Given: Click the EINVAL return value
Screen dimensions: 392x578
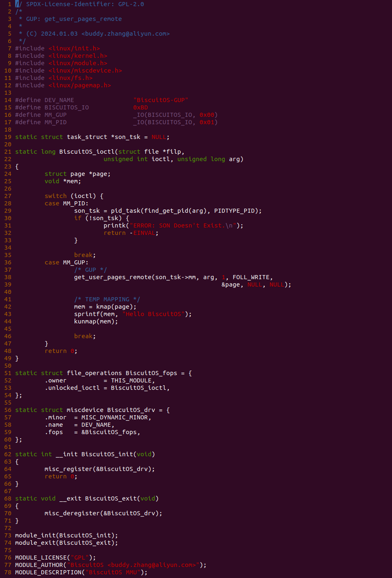Looking at the screenshot, I should tap(144, 233).
